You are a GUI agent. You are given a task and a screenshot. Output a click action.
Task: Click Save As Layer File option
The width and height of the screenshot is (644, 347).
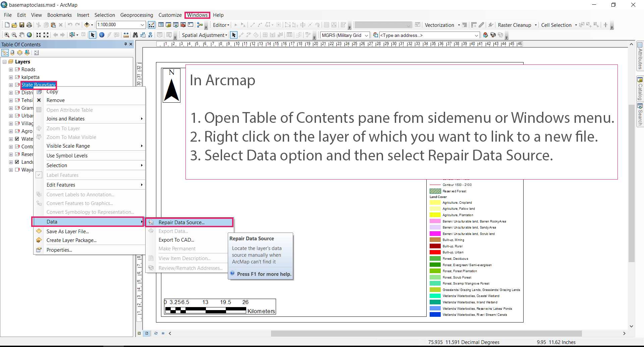click(x=67, y=232)
